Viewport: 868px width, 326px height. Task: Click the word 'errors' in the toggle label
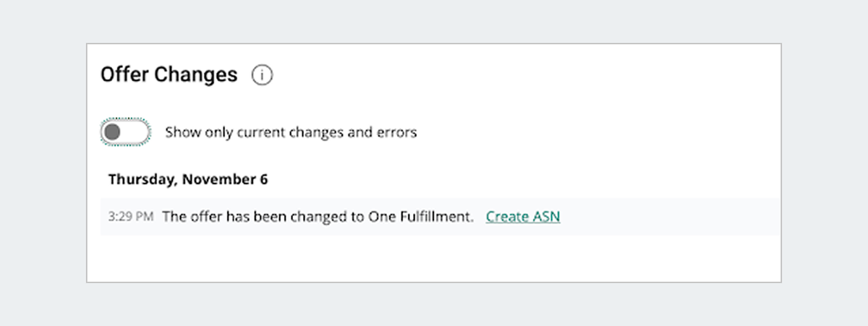(396, 132)
